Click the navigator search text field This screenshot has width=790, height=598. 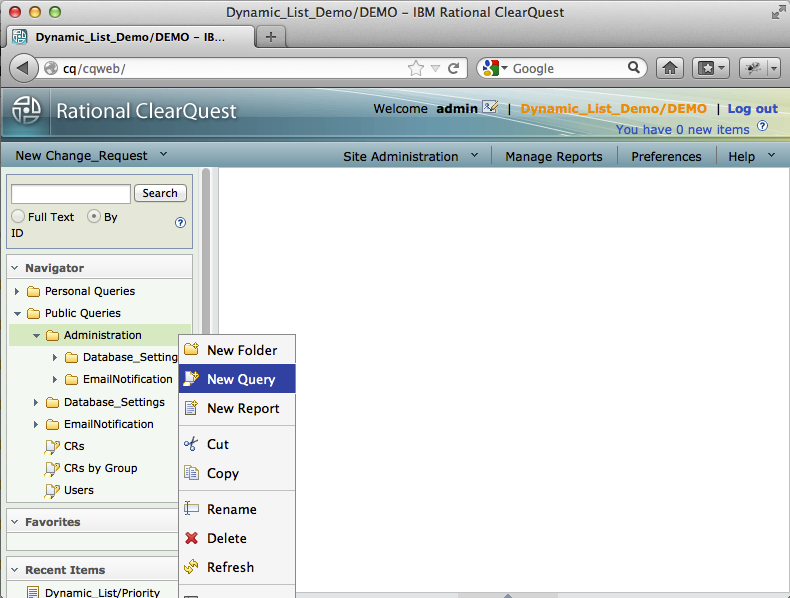click(x=71, y=193)
